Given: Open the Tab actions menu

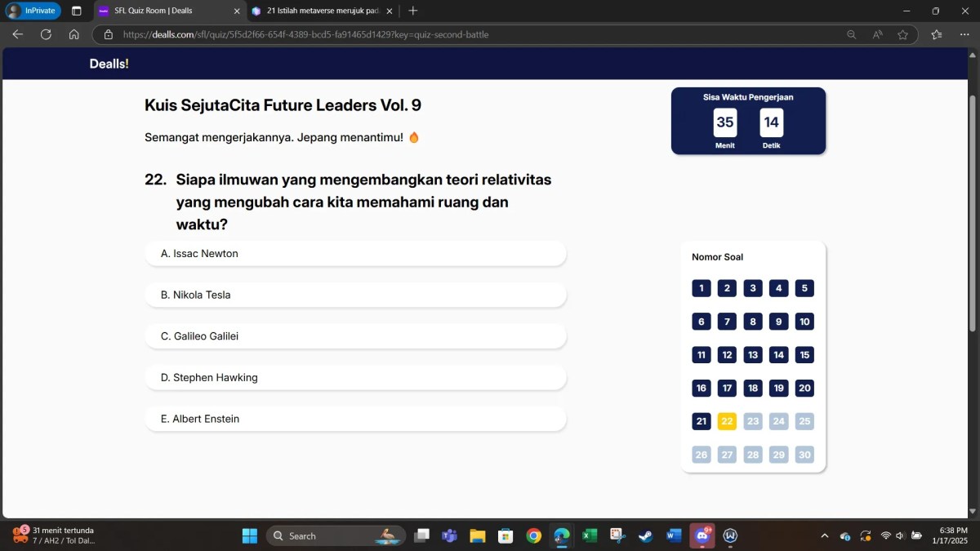Looking at the screenshot, I should (x=76, y=11).
